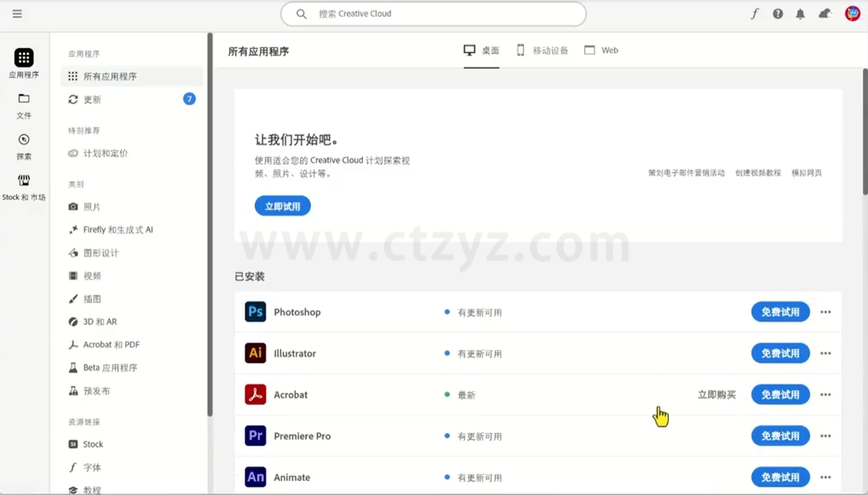The image size is (868, 495).
Task: Click the Illustrator Ai app icon
Action: click(255, 353)
